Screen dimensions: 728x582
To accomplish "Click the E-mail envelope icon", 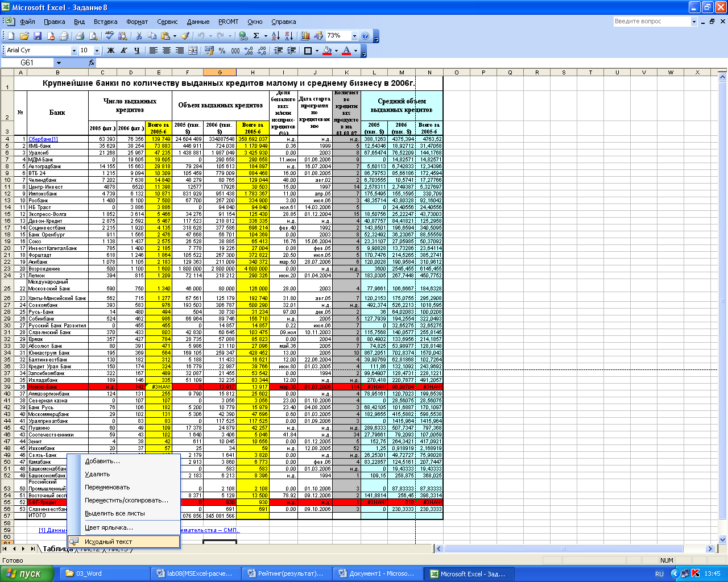I will click(64, 36).
